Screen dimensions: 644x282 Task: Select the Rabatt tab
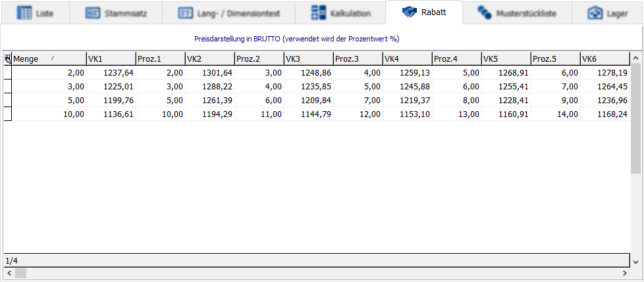pos(424,12)
